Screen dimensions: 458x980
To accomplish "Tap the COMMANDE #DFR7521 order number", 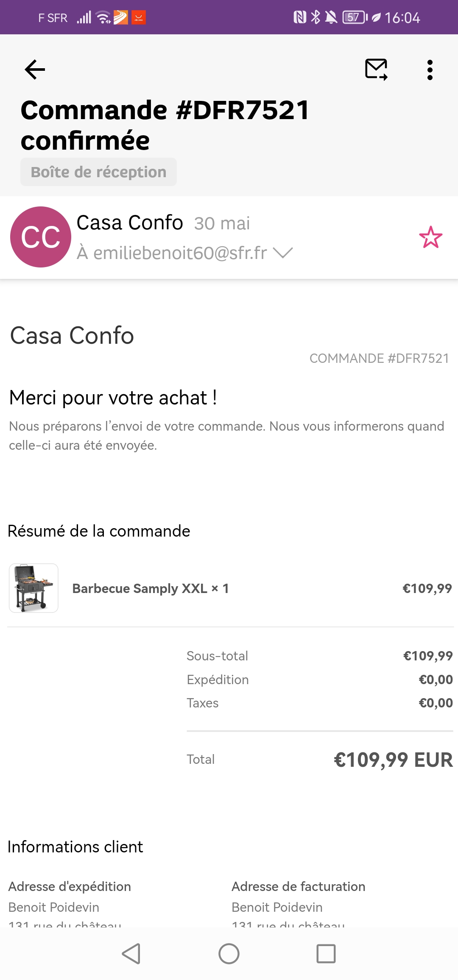I will click(379, 359).
